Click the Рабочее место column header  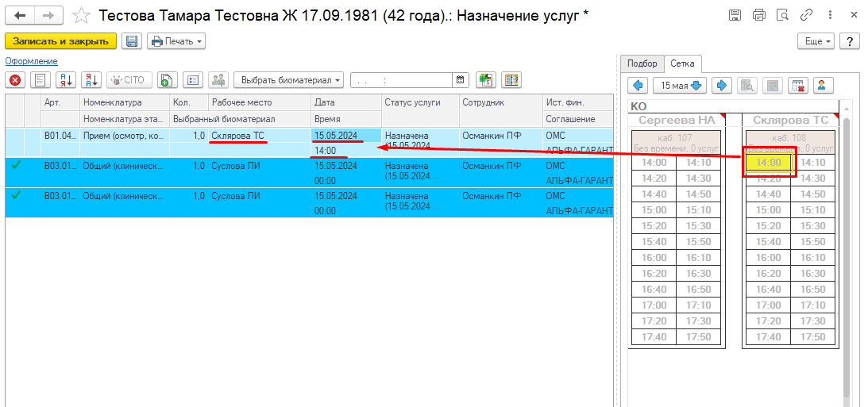(x=260, y=102)
